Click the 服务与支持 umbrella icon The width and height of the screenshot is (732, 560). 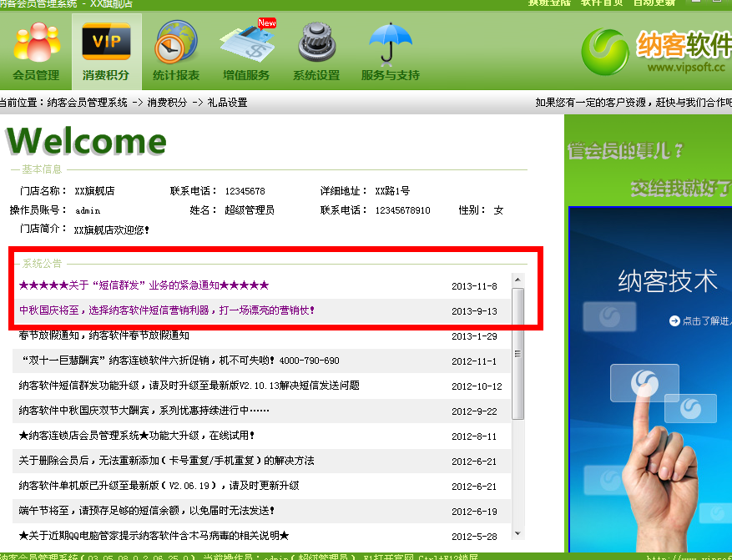point(391,51)
